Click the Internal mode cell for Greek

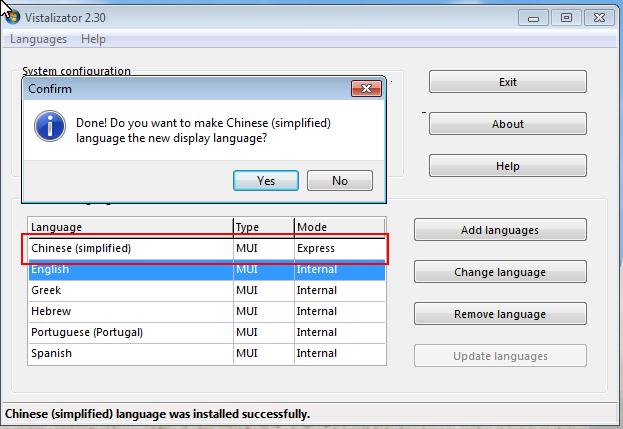tap(340, 291)
